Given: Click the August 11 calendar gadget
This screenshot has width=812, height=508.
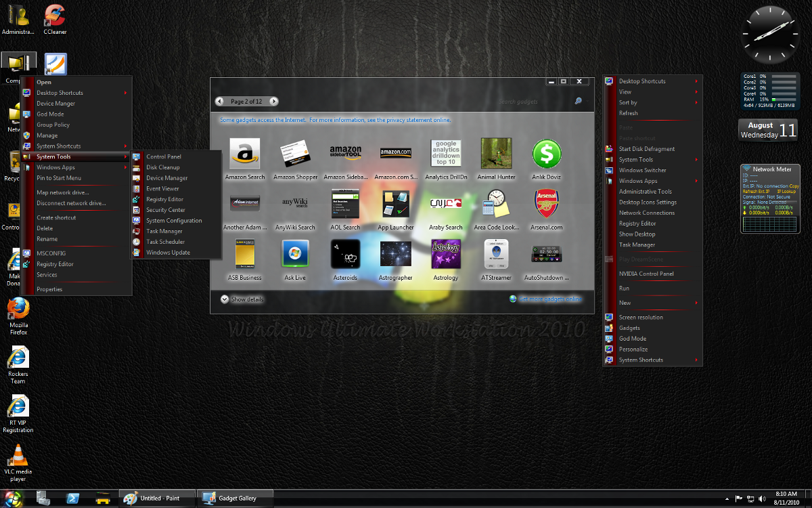Looking at the screenshot, I should pos(769,130).
